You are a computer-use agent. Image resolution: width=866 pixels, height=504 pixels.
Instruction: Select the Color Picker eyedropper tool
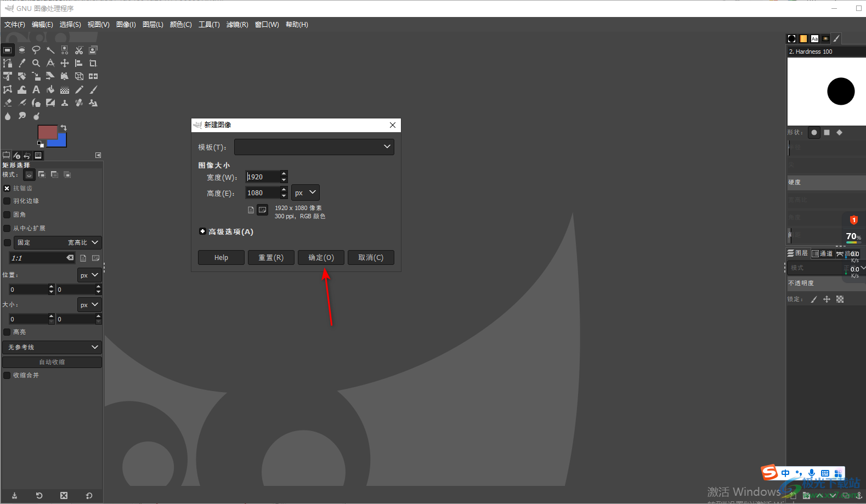(22, 63)
